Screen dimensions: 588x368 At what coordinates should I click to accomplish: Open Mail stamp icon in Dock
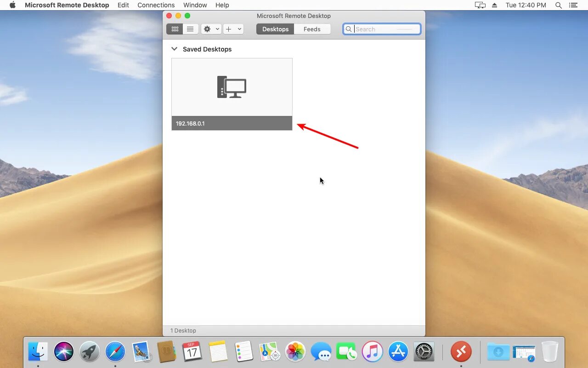(x=141, y=352)
